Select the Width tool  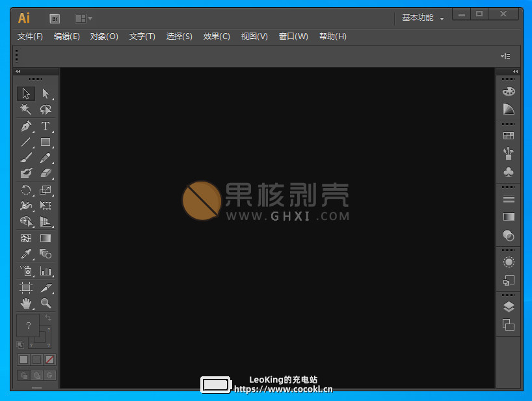click(x=26, y=206)
